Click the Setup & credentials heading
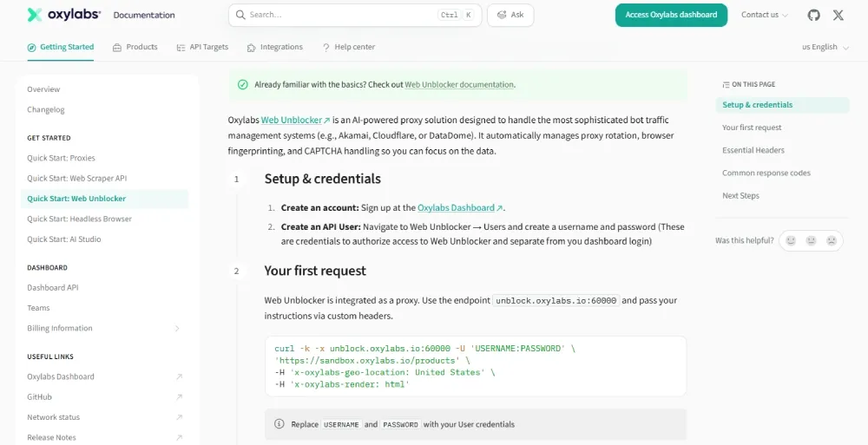 pyautogui.click(x=323, y=179)
